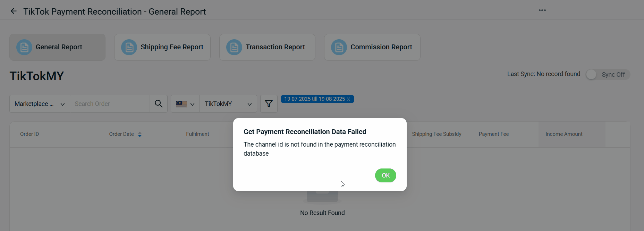
Task: Confirm the error dialog with OK
Action: [x=385, y=175]
